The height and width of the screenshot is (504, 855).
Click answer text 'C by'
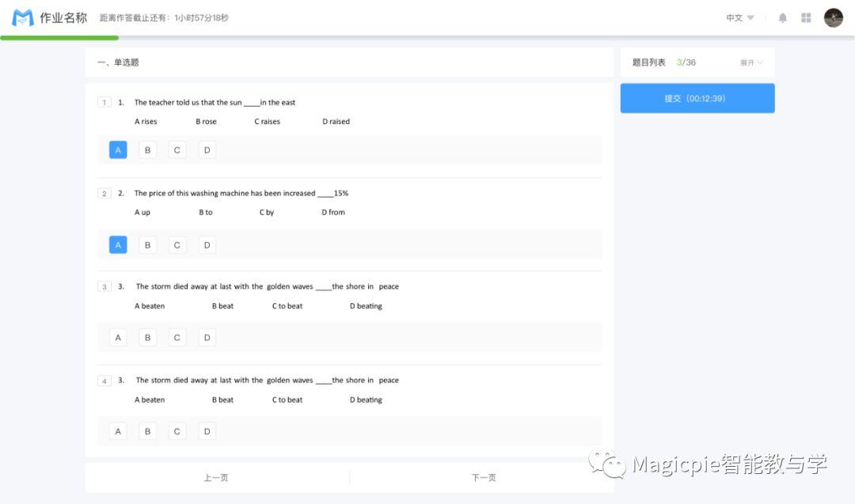tap(267, 213)
